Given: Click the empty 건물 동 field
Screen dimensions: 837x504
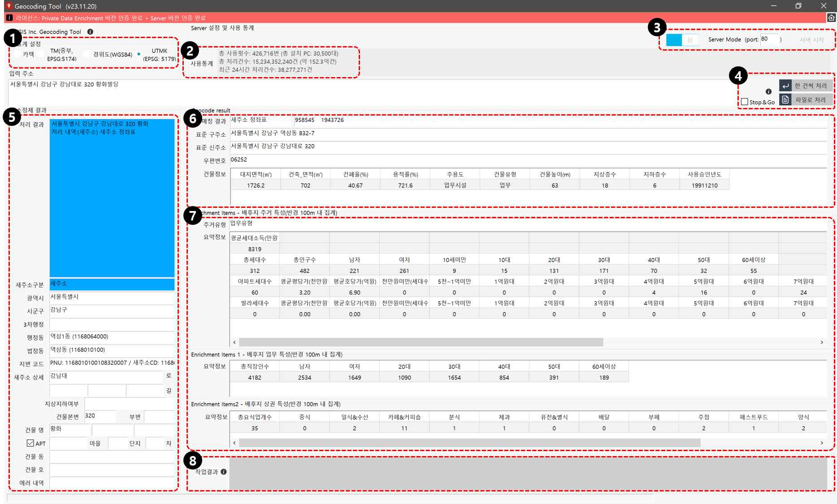Looking at the screenshot, I should [x=112, y=457].
